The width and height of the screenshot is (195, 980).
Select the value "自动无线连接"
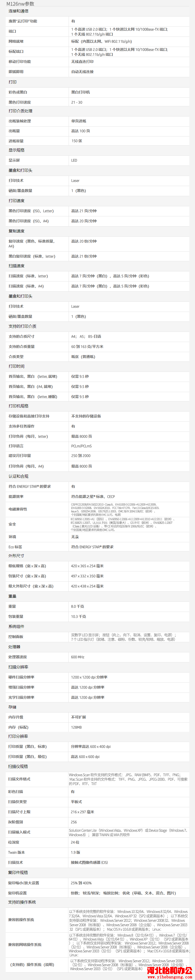[82, 72]
